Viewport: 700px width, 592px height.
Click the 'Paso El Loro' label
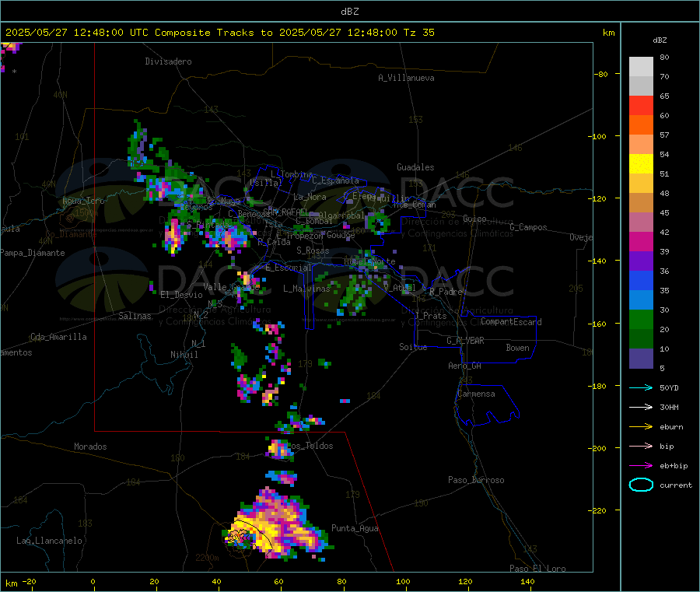(x=537, y=569)
